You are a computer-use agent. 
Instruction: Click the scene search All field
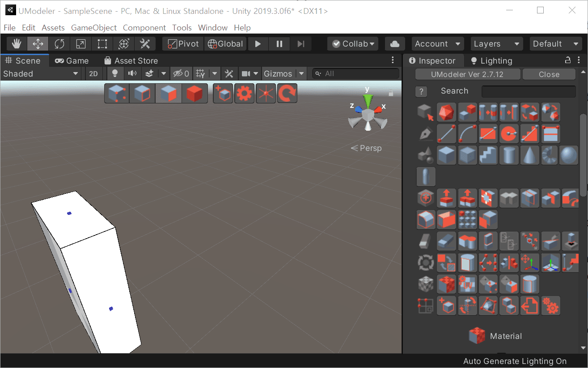coord(356,73)
